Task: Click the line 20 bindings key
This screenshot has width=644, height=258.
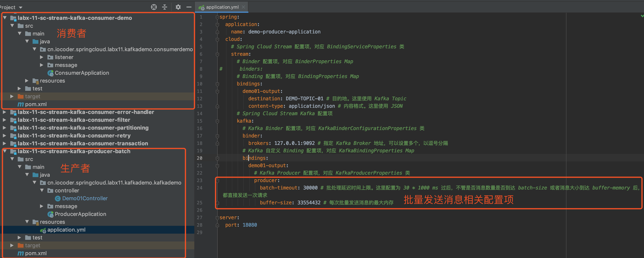Action: tap(254, 158)
